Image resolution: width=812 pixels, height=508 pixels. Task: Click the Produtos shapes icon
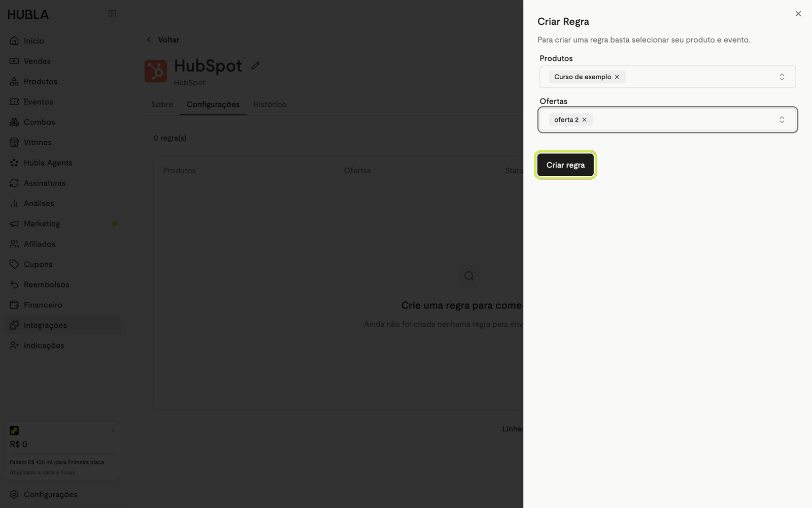click(14, 81)
